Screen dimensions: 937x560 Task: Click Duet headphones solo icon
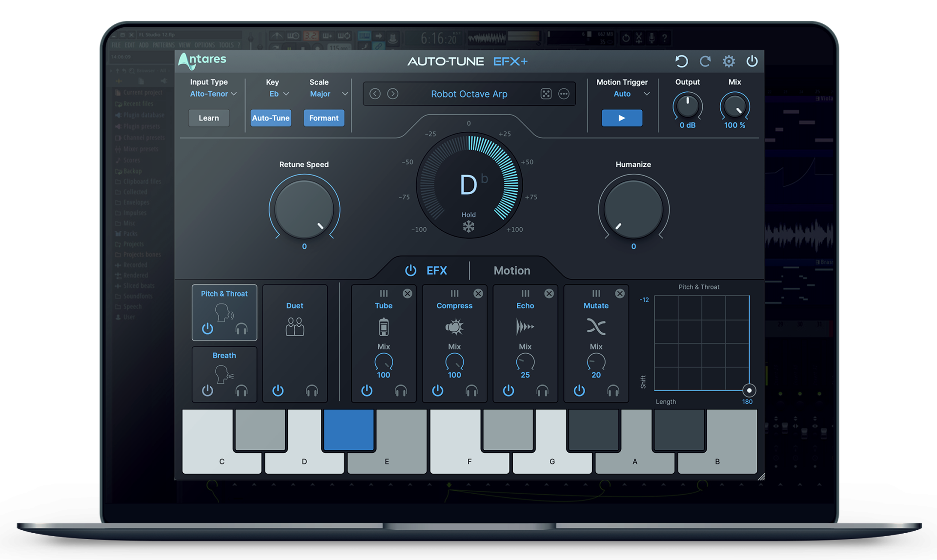click(x=312, y=391)
